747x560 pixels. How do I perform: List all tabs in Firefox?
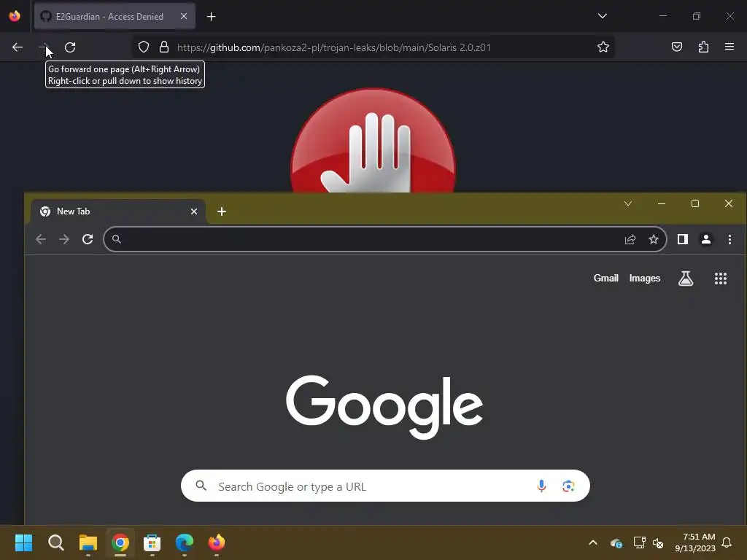(602, 16)
